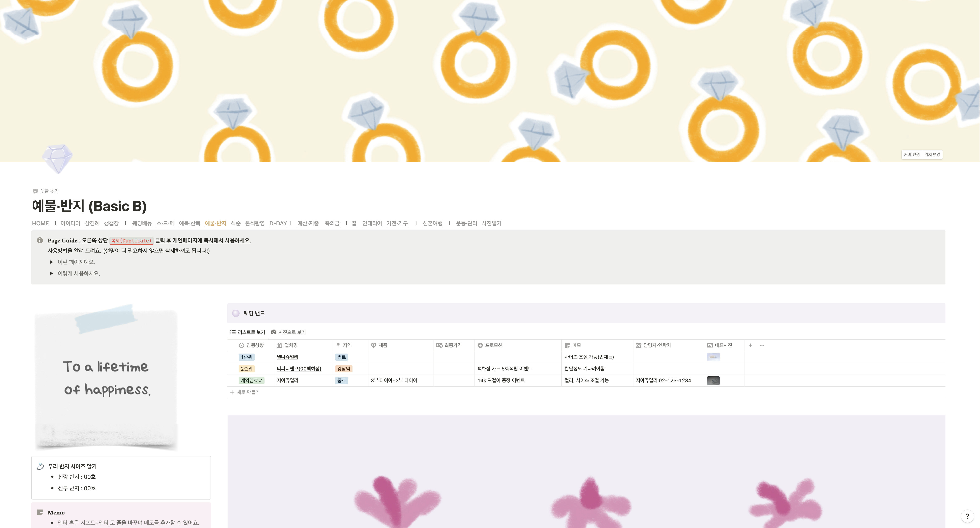Expand the 이런 페이지예요 toggle
The image size is (980, 528).
(51, 262)
